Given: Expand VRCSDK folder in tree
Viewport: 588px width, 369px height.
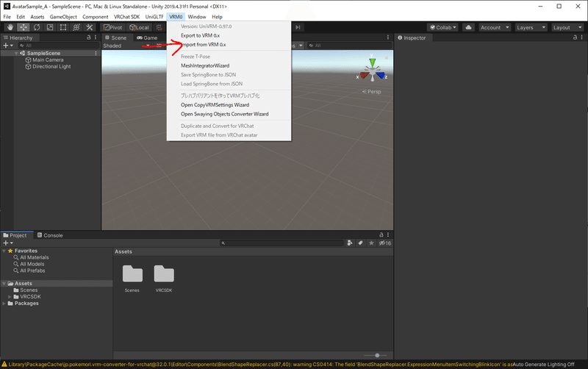Looking at the screenshot, I should click(10, 297).
